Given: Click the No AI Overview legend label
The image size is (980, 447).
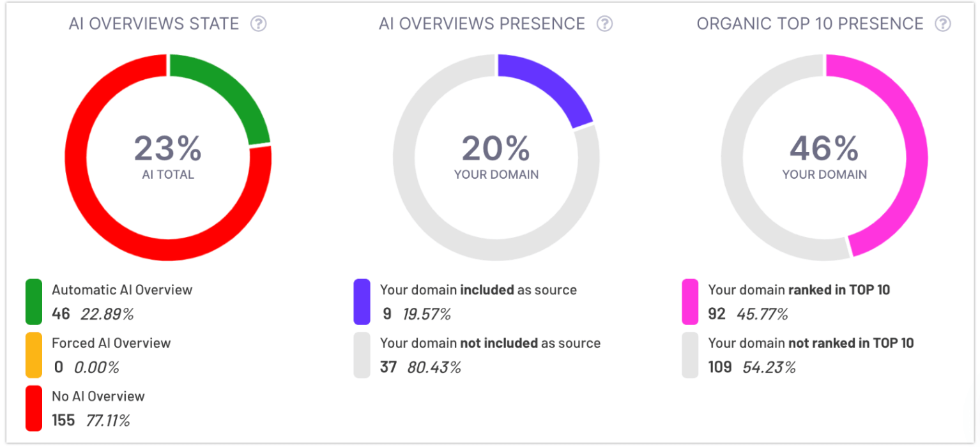Looking at the screenshot, I should pyautogui.click(x=98, y=396).
